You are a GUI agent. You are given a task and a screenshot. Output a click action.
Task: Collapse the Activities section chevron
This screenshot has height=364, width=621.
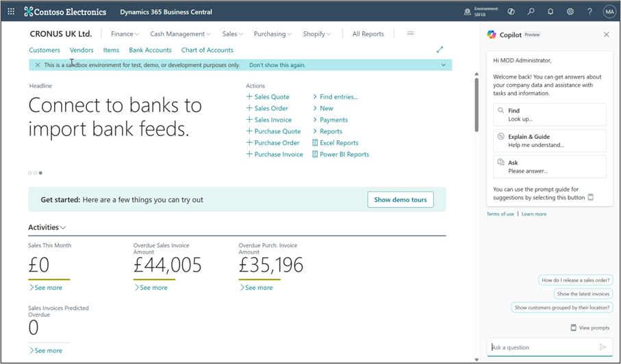[x=64, y=228]
